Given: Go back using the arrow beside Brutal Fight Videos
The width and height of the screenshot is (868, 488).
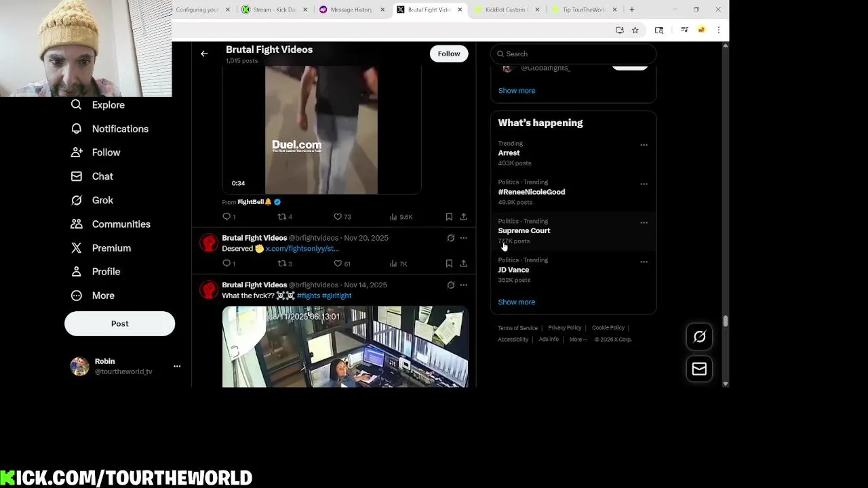Looking at the screenshot, I should (204, 54).
